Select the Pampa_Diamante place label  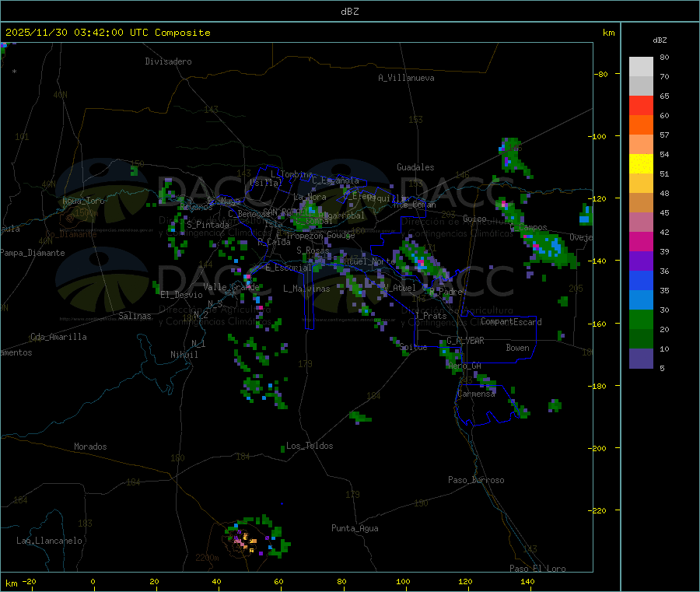(x=33, y=253)
